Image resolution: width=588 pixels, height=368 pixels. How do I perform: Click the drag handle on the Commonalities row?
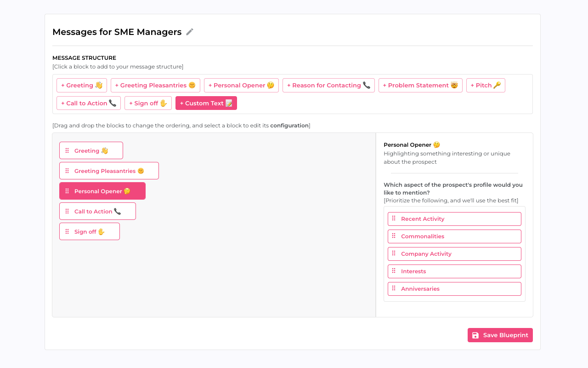pos(394,236)
